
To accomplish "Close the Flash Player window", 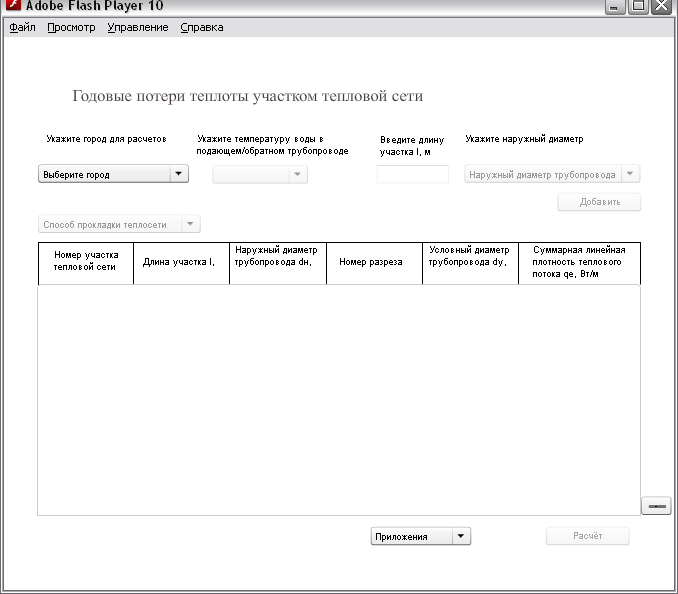I will pos(661,6).
